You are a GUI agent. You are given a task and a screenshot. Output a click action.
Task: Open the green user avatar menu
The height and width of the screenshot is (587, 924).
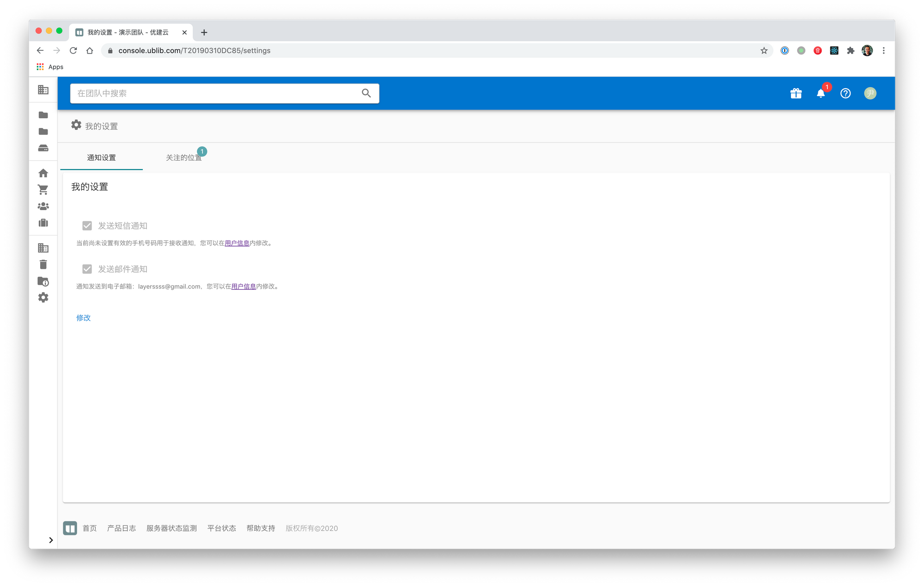pyautogui.click(x=870, y=94)
